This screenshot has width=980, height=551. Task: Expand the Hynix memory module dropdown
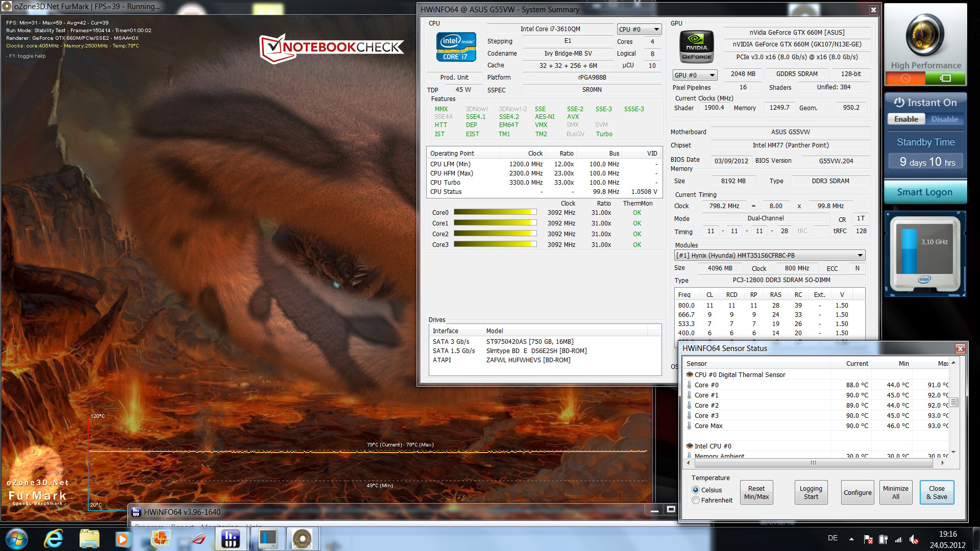click(770, 255)
